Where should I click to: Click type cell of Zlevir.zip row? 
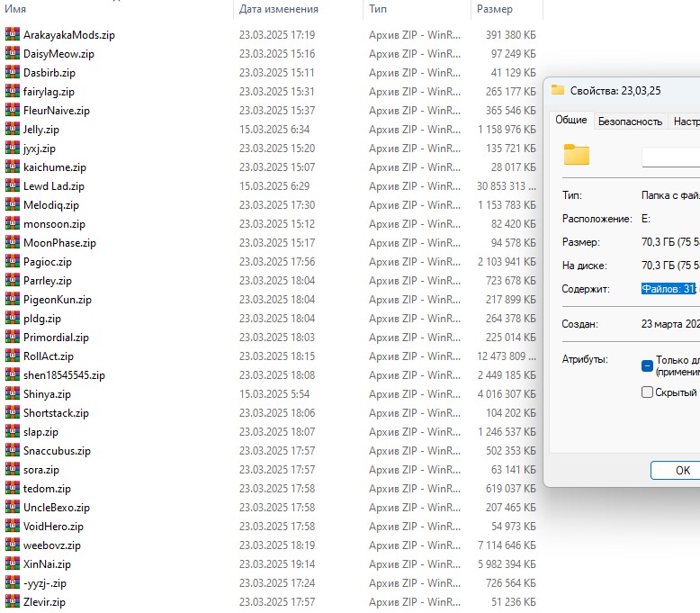[415, 602]
